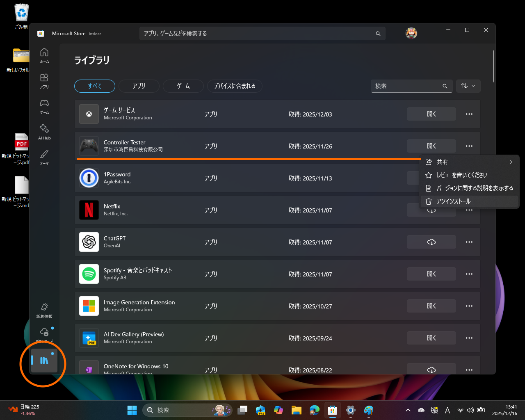Choose アンインストール in the context menu
Image resolution: width=525 pixels, height=420 pixels.
[470, 201]
